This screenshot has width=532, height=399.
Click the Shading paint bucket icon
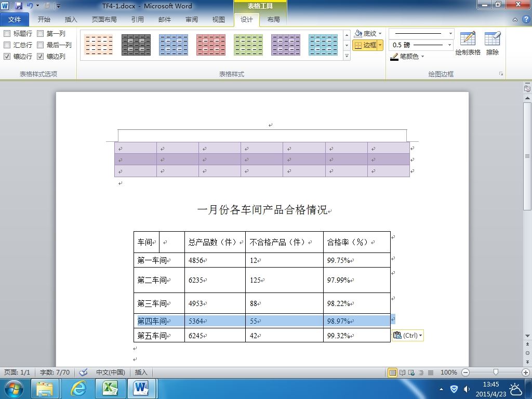pos(358,33)
